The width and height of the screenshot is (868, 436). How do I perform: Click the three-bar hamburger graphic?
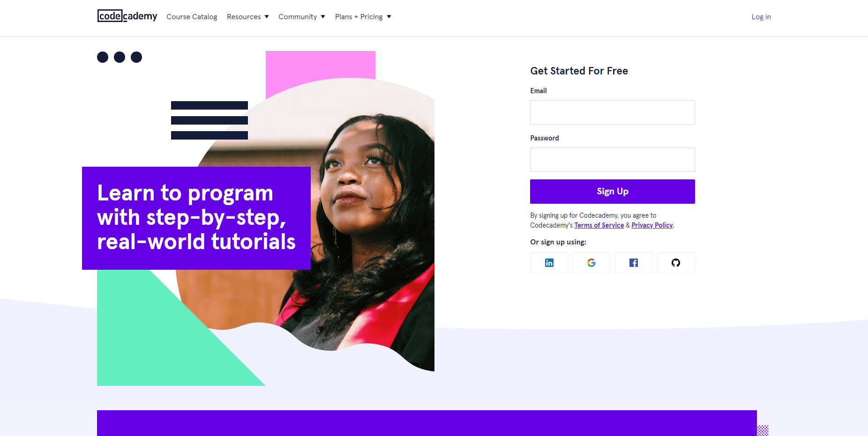click(x=210, y=120)
